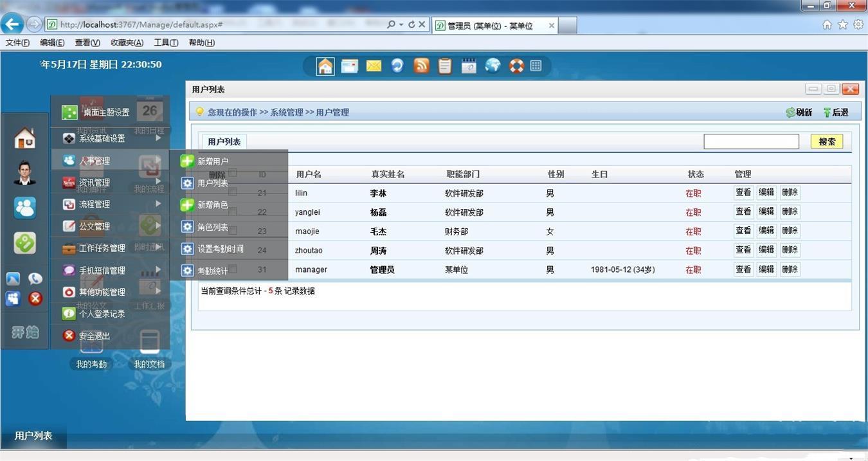Click username yanglei in the table
Screen dimensions: 868x461
pos(307,212)
